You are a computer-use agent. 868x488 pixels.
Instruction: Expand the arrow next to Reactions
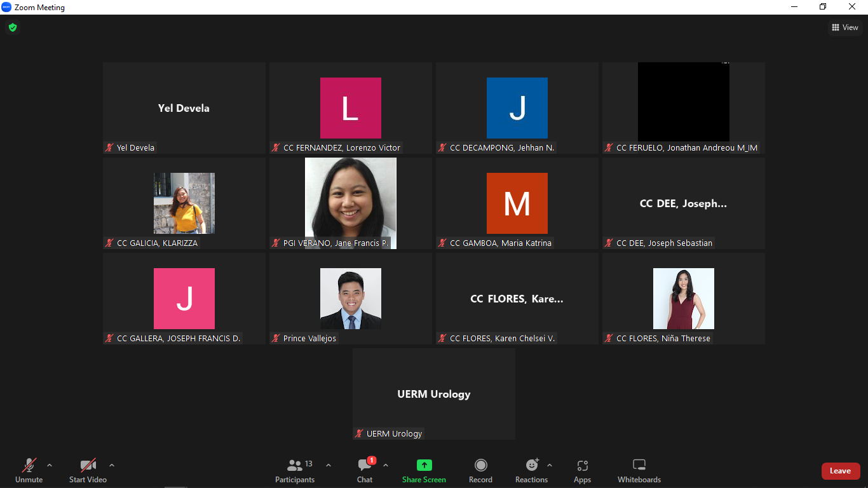click(x=550, y=465)
